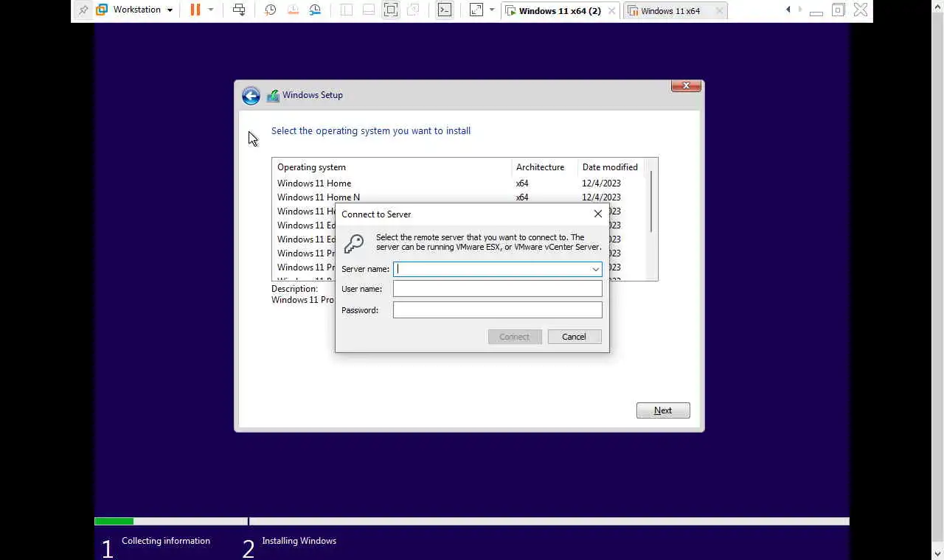Image resolution: width=944 pixels, height=560 pixels.
Task: Click the orange pause VM icon
Action: (195, 10)
